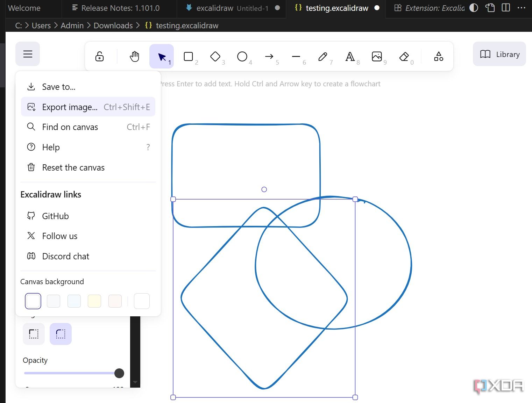Switch to the Welcome tab
Screen dimensions: 532x403
24,8
